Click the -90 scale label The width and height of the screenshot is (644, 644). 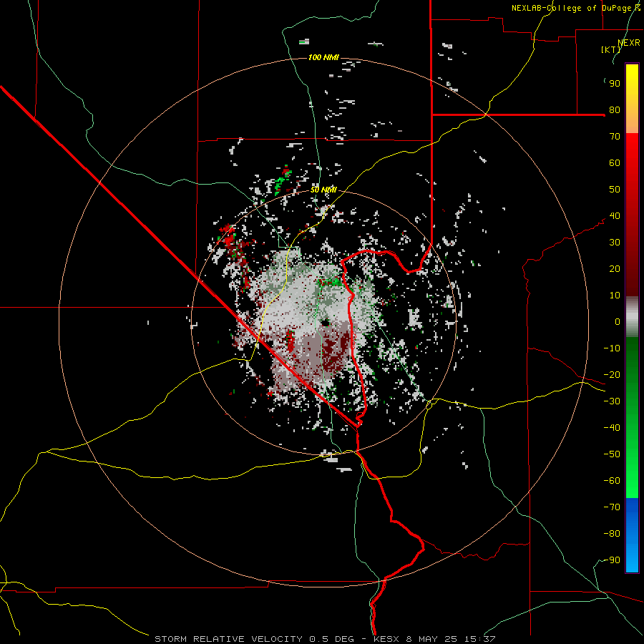pos(612,560)
